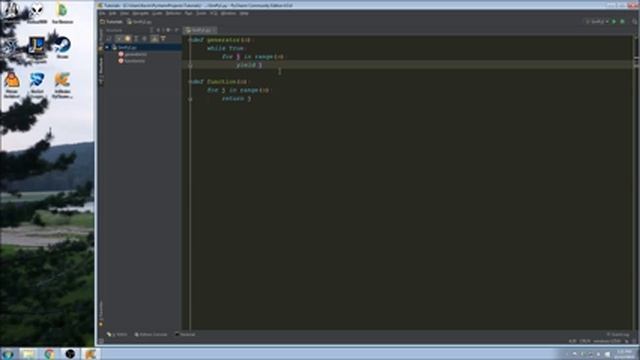This screenshot has height=360, width=640.
Task: Collapse the Python file node in Structure tree
Action: (107, 47)
